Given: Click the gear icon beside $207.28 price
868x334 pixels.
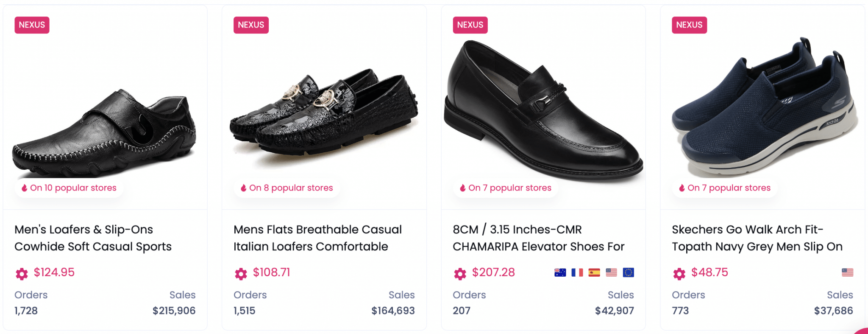Looking at the screenshot, I should point(460,274).
